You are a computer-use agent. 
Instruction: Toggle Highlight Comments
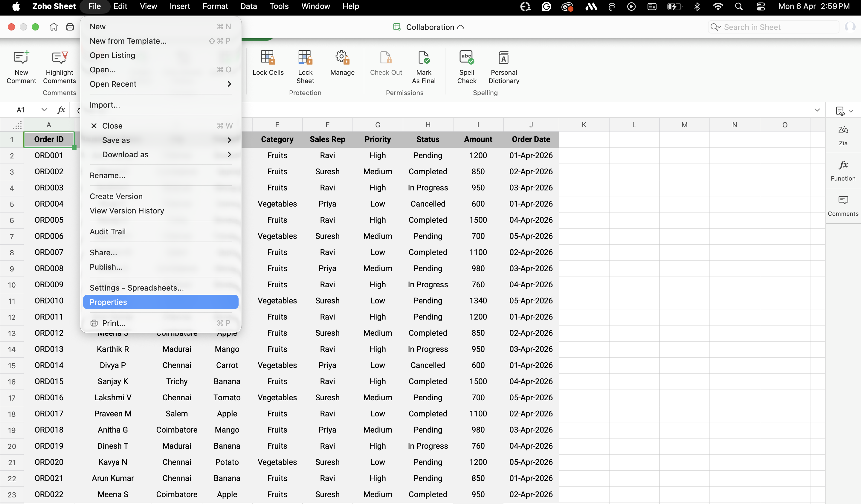click(59, 58)
